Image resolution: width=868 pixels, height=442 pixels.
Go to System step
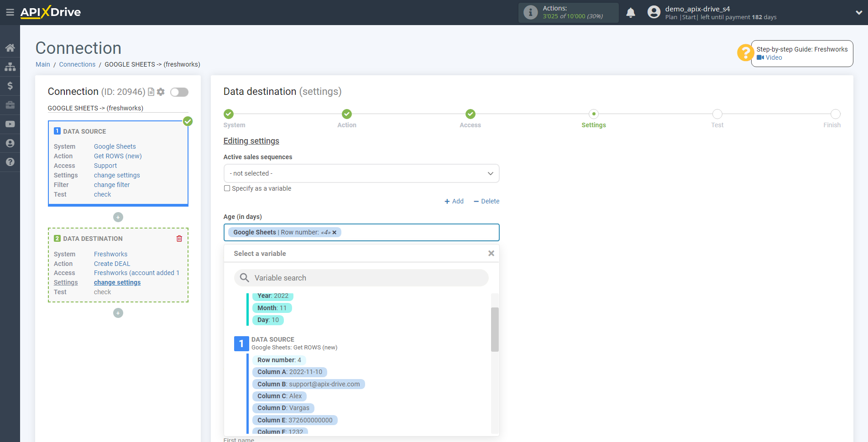tap(229, 114)
